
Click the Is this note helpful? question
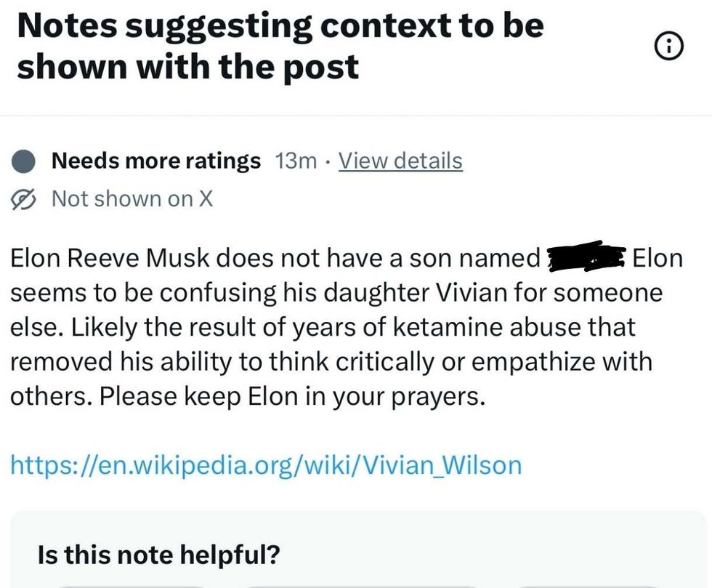158,556
